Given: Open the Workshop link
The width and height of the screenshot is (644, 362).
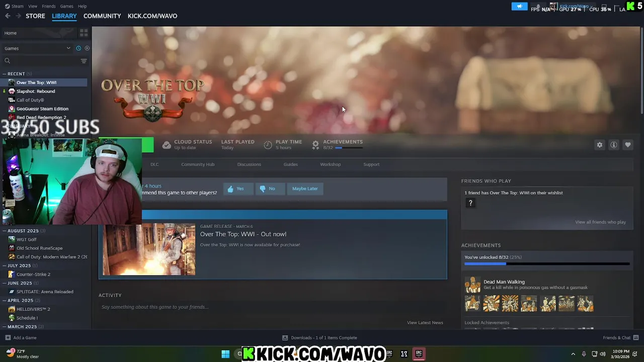Looking at the screenshot, I should pyautogui.click(x=331, y=164).
